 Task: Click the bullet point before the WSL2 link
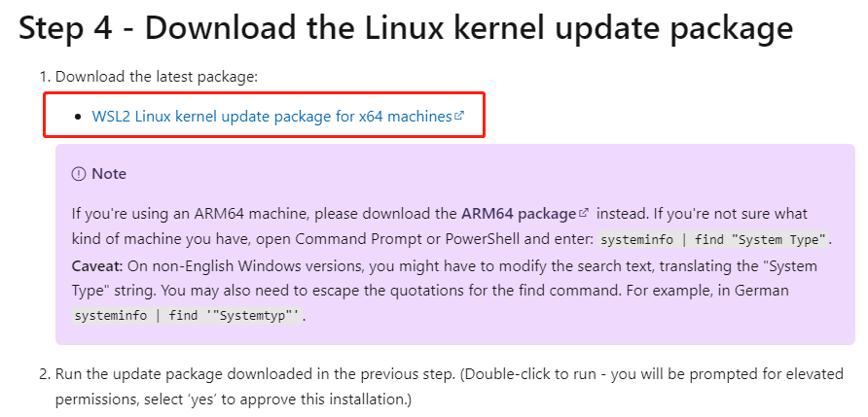[79, 117]
